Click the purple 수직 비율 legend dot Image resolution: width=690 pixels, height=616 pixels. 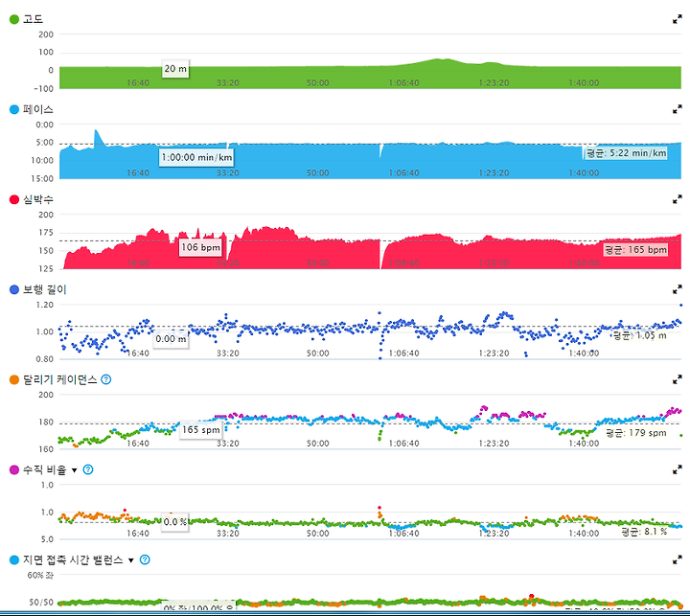(14, 469)
